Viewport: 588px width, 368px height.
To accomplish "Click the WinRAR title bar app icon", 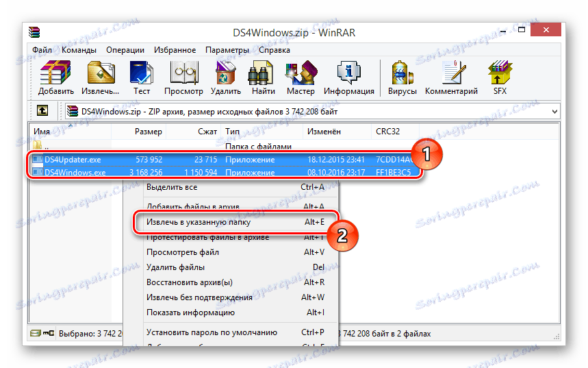I will tap(34, 33).
